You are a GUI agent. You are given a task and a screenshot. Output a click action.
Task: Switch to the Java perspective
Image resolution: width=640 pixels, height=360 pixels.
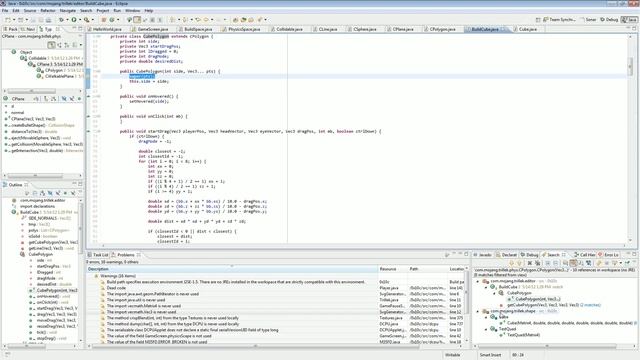point(629,20)
